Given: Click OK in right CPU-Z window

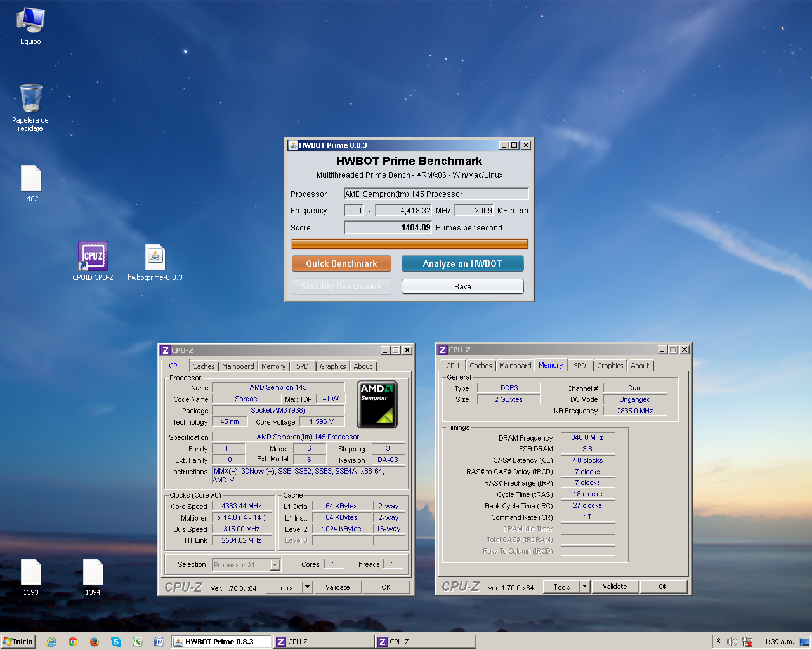Looking at the screenshot, I should (x=663, y=587).
